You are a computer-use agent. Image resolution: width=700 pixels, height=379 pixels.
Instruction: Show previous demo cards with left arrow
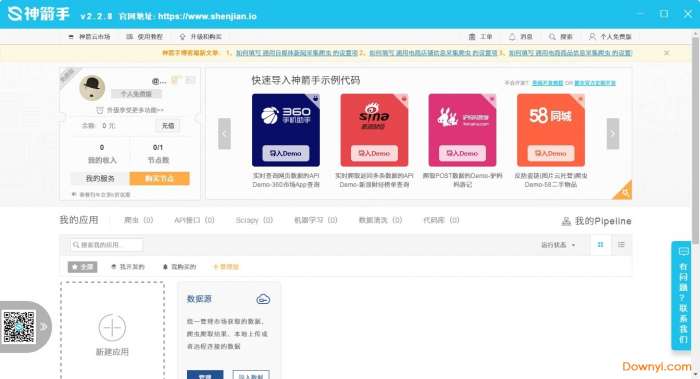coord(224,133)
